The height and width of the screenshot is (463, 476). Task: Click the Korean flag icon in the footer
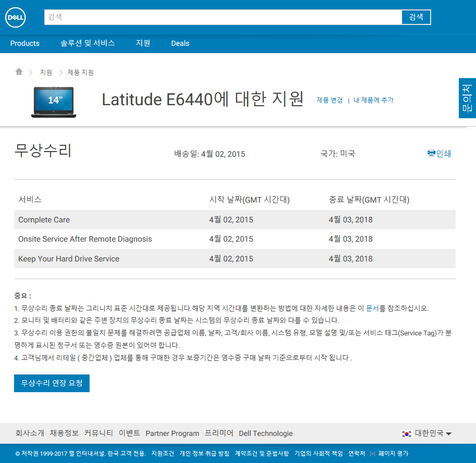click(x=407, y=433)
